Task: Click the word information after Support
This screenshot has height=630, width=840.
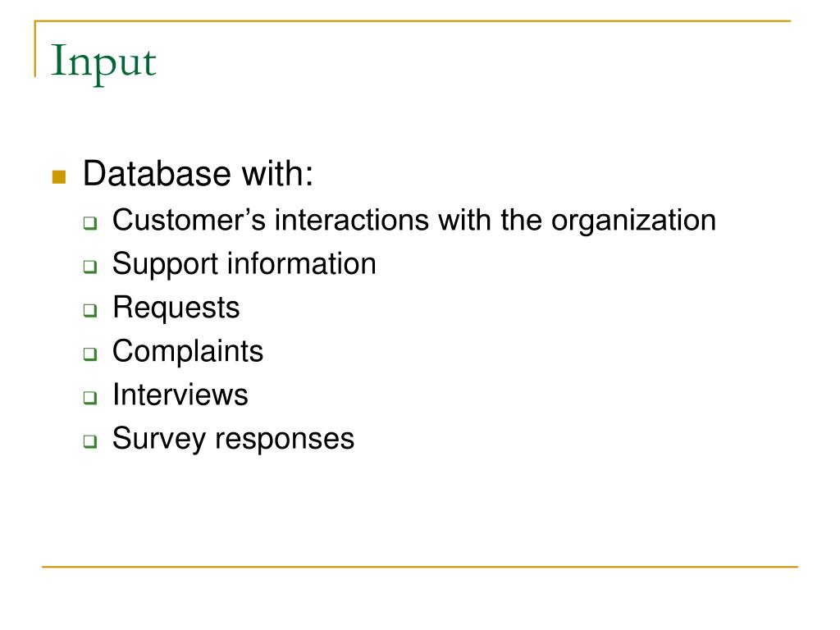Action: [302, 263]
